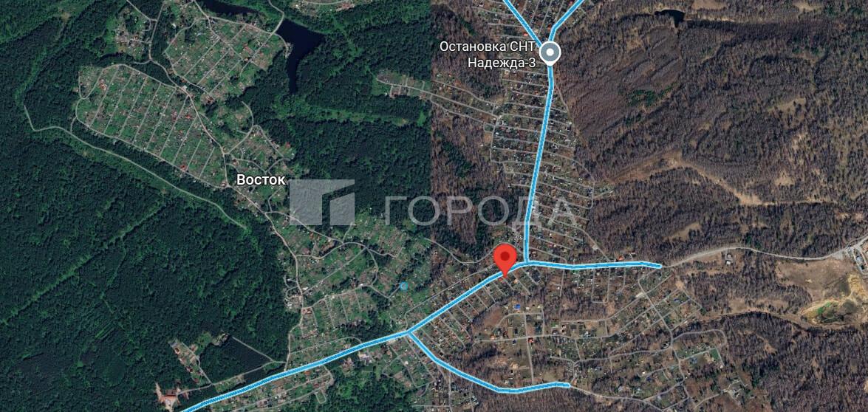Click the 'Остановка СНТ Надежда-3' label text
868x412 pixels.
tap(488, 54)
